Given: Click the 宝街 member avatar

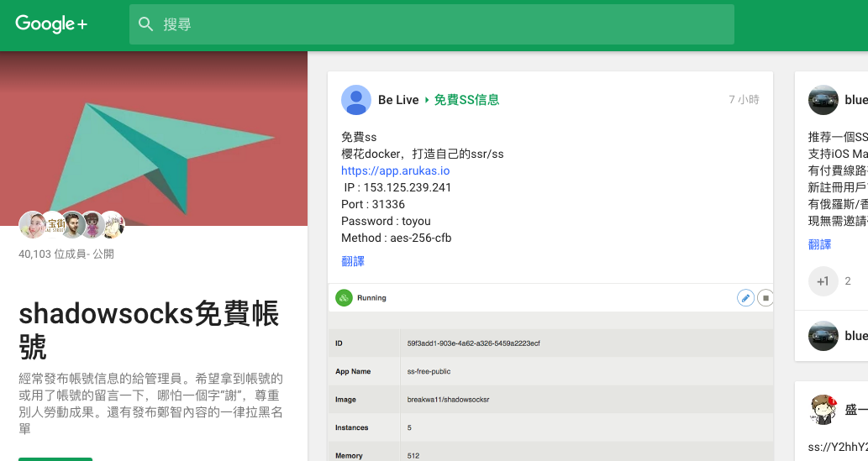Looking at the screenshot, I should coord(55,225).
